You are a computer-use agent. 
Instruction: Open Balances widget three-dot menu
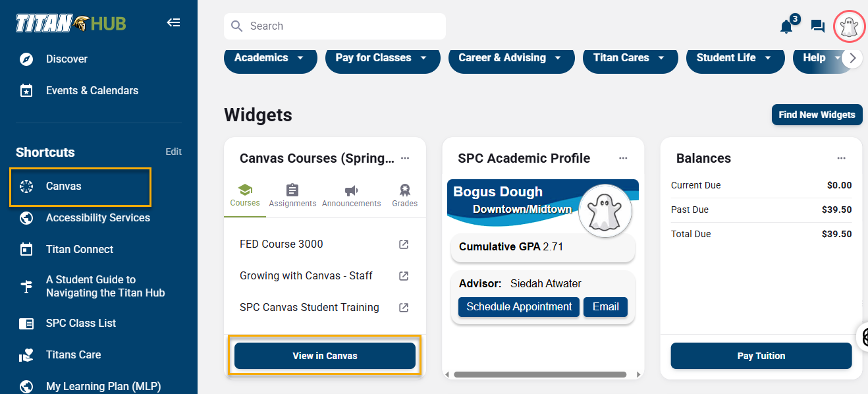click(841, 158)
